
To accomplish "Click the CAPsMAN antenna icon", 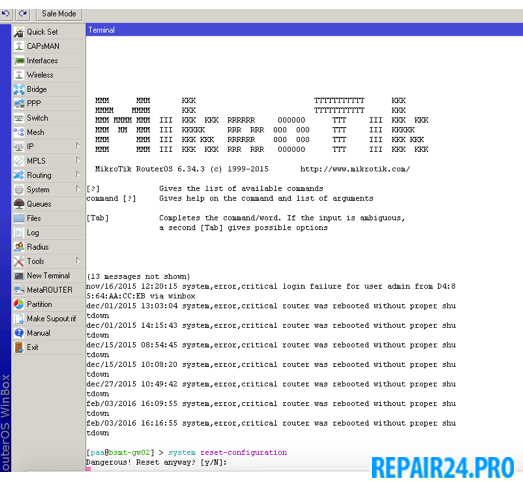I will tap(19, 46).
